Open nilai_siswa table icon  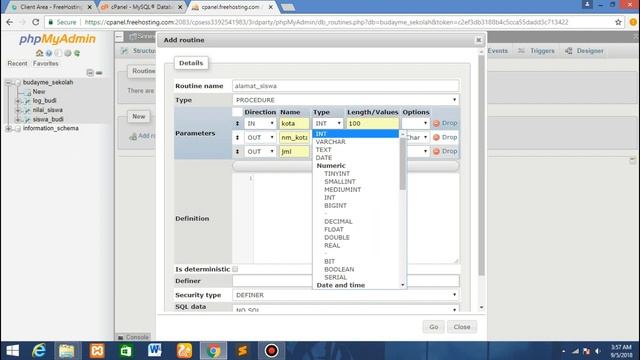point(27,110)
